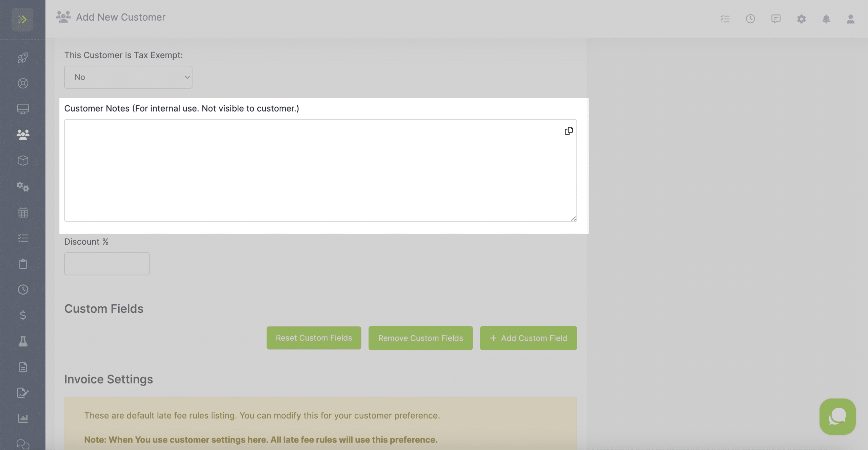Image resolution: width=868 pixels, height=450 pixels.
Task: Open the task list icon in header
Action: [x=725, y=19]
